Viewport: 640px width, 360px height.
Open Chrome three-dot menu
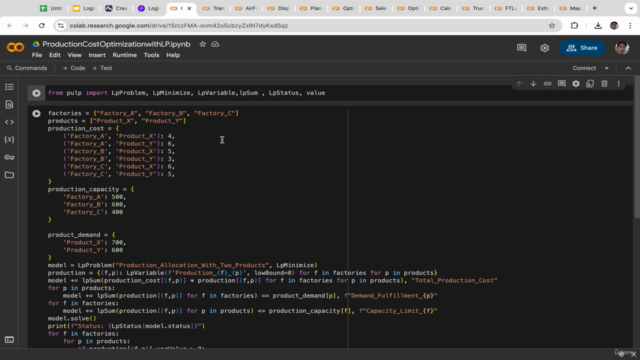630,25
